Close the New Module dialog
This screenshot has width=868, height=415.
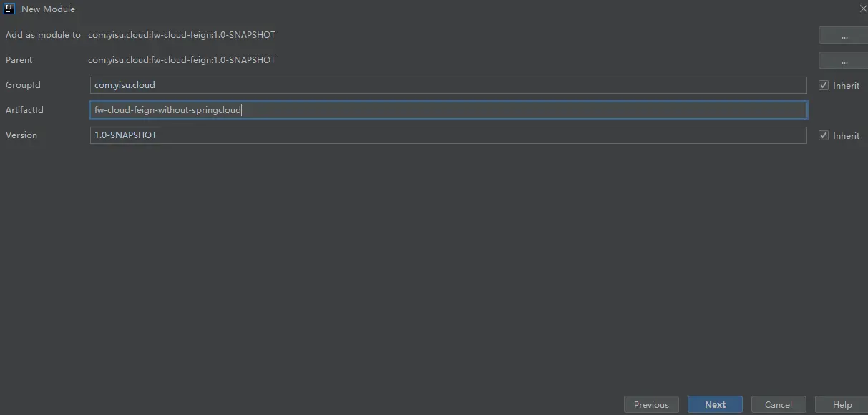(862, 9)
